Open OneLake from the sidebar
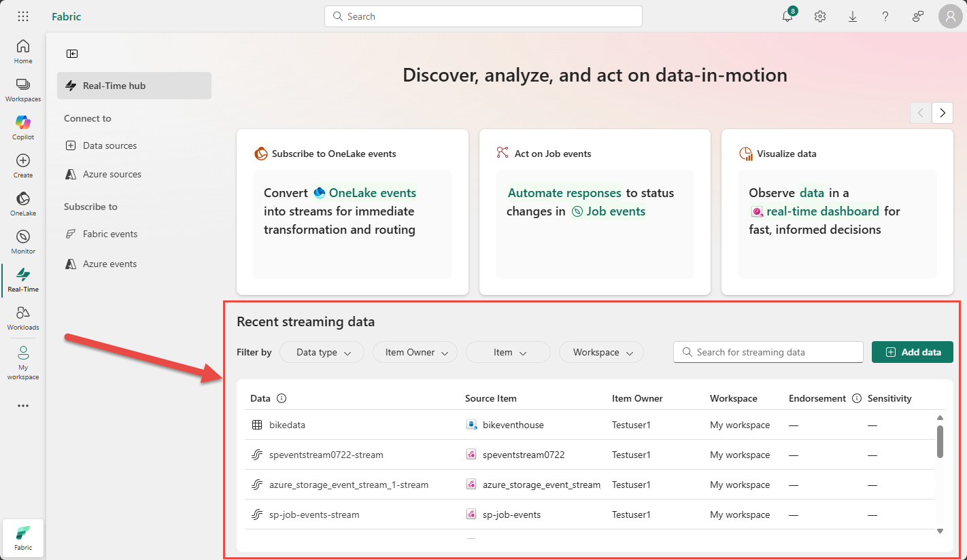The height and width of the screenshot is (560, 967). pos(23,203)
